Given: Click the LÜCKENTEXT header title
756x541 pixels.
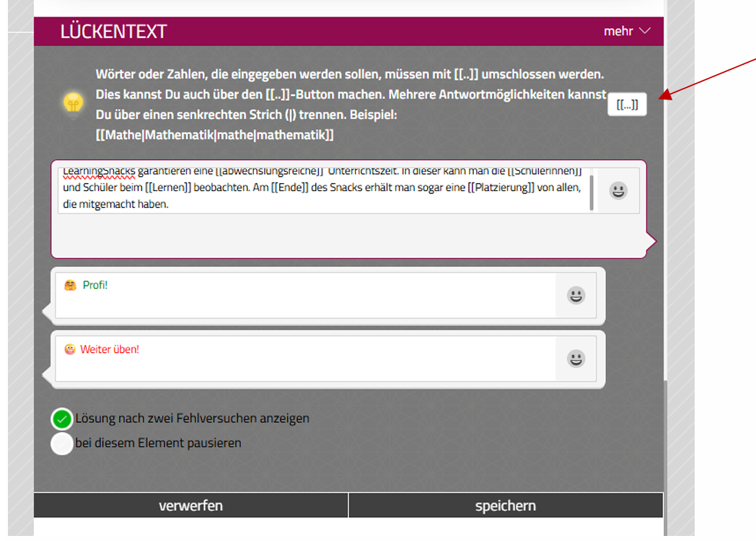Looking at the screenshot, I should 113,32.
